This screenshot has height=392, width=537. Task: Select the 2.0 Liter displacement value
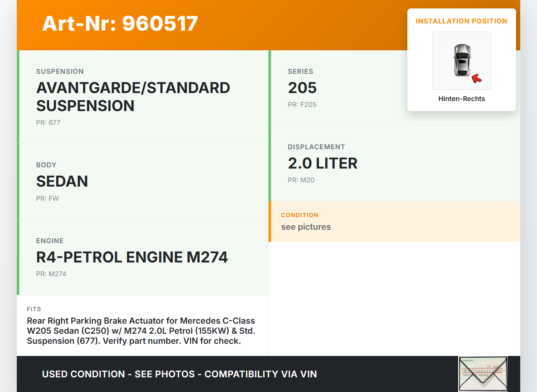coord(323,164)
